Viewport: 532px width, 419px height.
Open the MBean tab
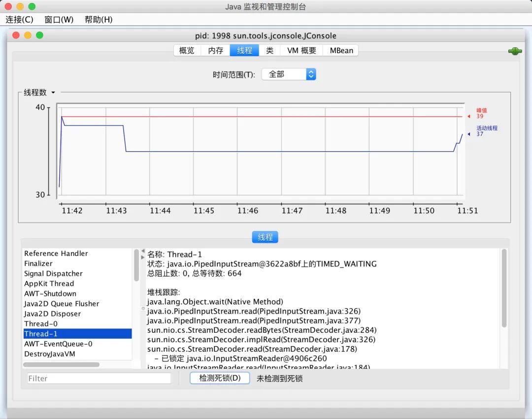pyautogui.click(x=341, y=51)
